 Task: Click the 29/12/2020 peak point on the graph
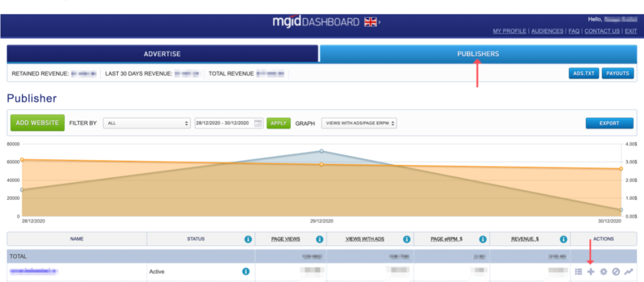321,151
